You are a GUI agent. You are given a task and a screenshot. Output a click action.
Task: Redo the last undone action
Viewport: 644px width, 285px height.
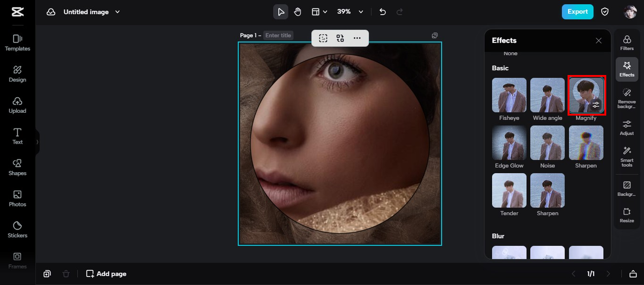point(400,12)
